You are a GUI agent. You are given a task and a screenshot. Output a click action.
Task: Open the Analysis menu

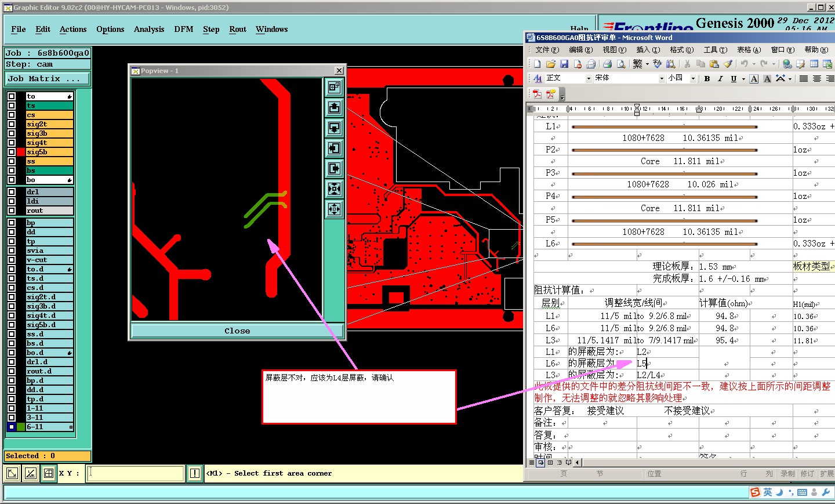[149, 29]
